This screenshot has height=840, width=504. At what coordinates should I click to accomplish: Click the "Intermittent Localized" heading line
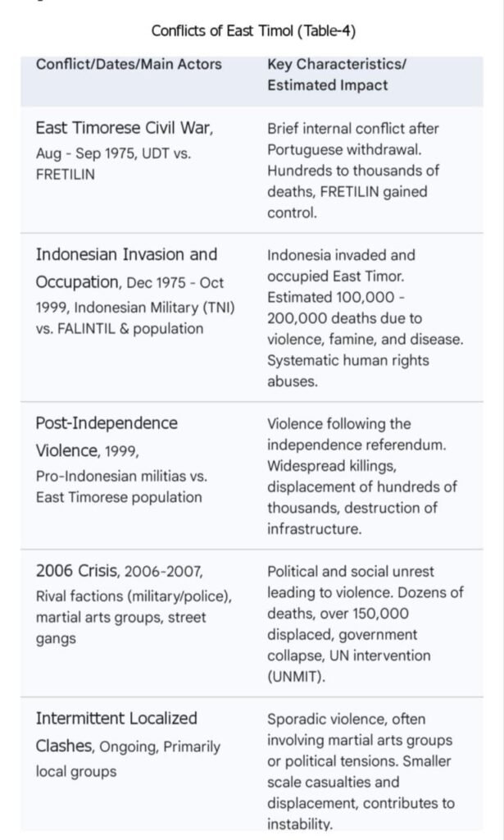pyautogui.click(x=116, y=719)
